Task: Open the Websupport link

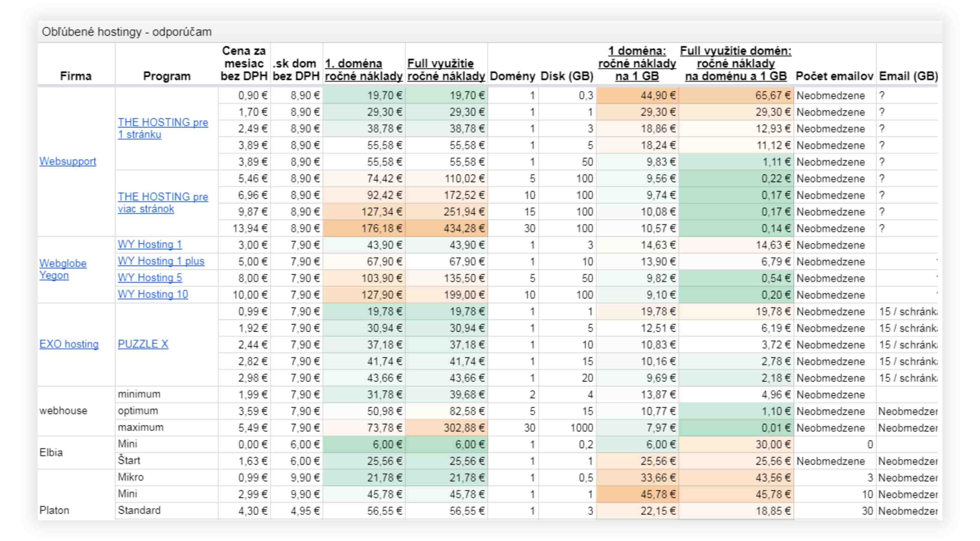Action: [x=68, y=161]
